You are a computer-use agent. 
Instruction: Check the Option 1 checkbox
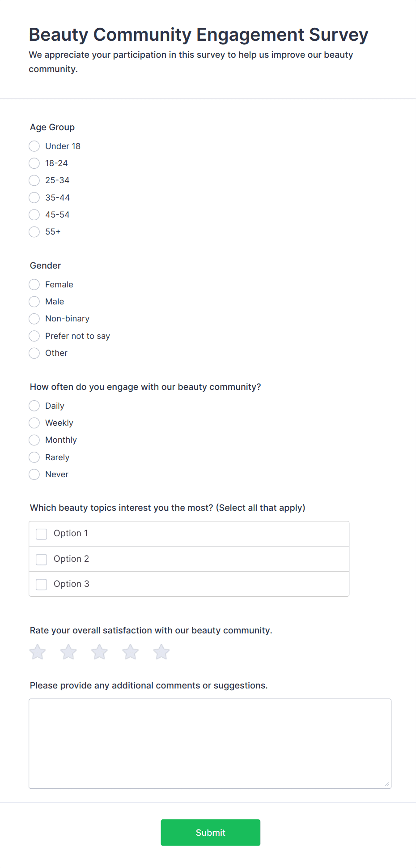pos(42,534)
